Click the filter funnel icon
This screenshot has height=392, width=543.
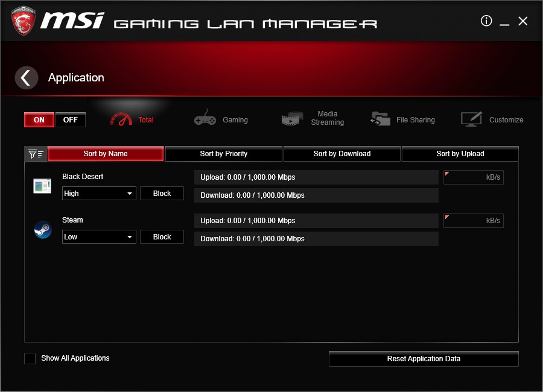36,153
